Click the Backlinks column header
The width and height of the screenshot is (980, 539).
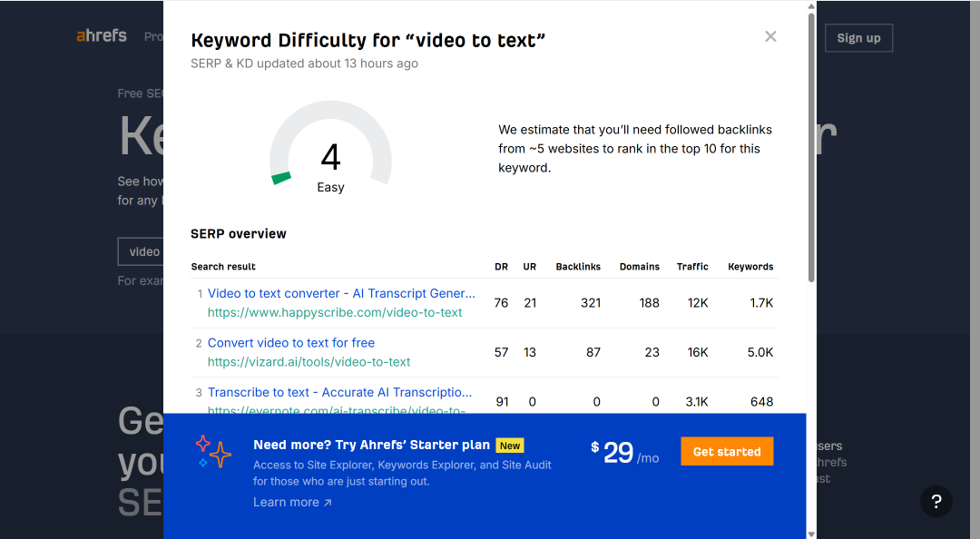[x=578, y=267]
